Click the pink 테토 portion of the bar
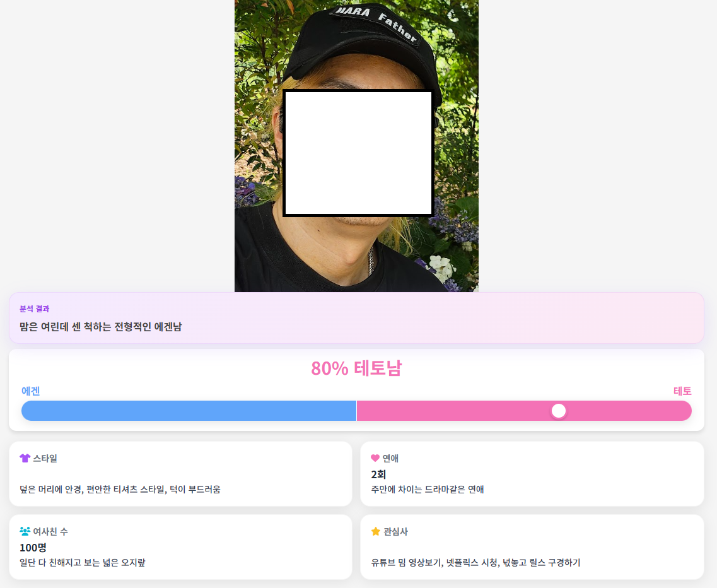Image resolution: width=717 pixels, height=588 pixels. (524, 411)
